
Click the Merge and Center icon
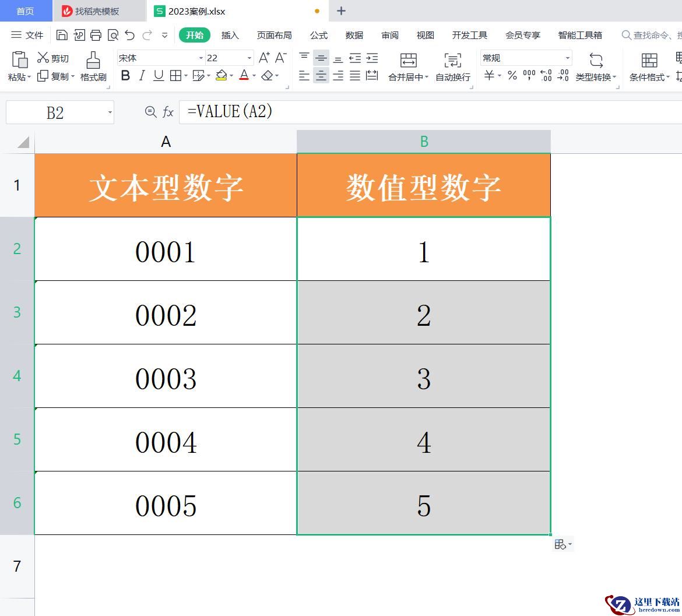(x=409, y=60)
